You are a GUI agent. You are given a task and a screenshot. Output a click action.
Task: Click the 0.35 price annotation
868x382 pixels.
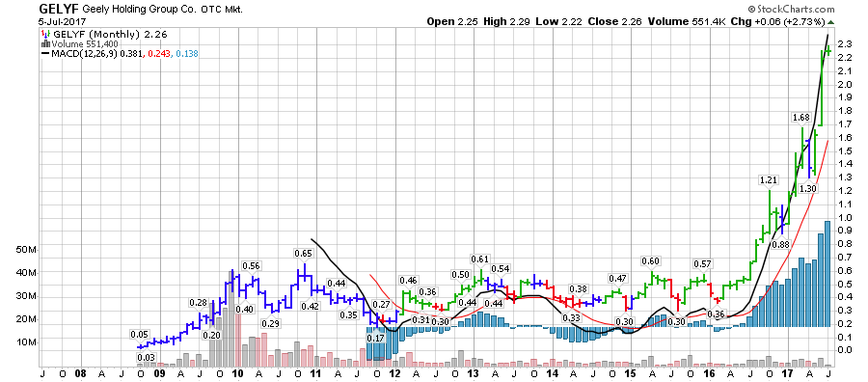[x=349, y=315]
